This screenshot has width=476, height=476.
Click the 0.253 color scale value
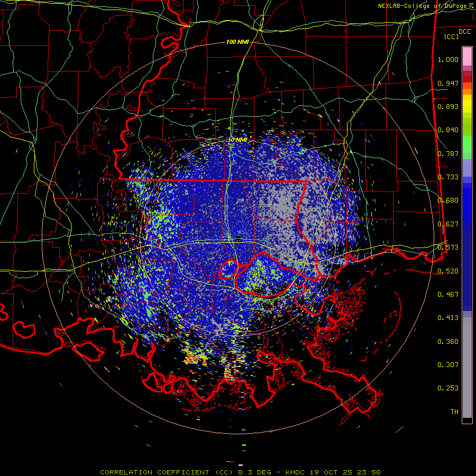pos(448,388)
